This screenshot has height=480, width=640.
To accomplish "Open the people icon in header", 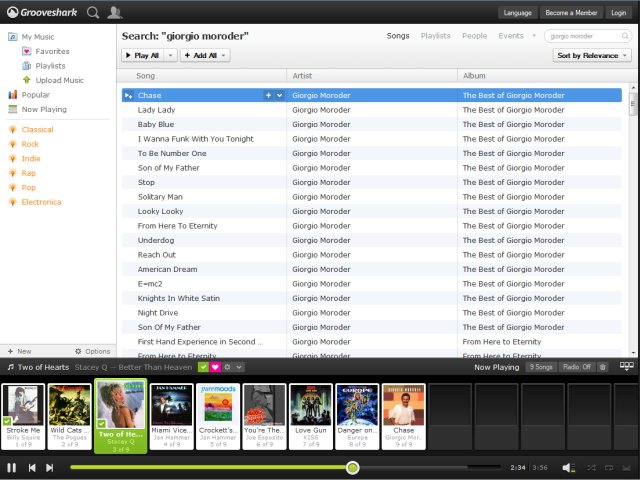I will [115, 13].
